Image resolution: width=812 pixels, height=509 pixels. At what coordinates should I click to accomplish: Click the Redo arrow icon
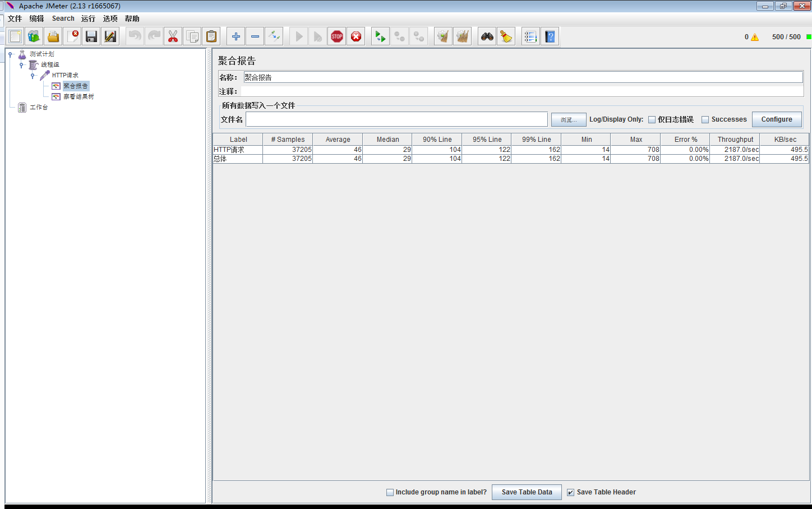point(154,36)
